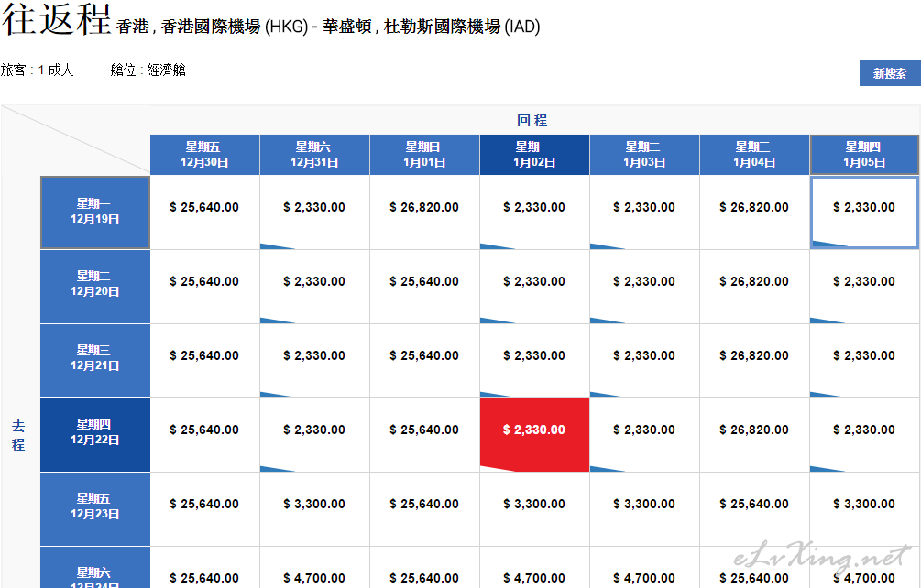Viewport: 921px width, 588px height.
Task: Select return date header 星期五 12月30日
Action: click(x=204, y=155)
